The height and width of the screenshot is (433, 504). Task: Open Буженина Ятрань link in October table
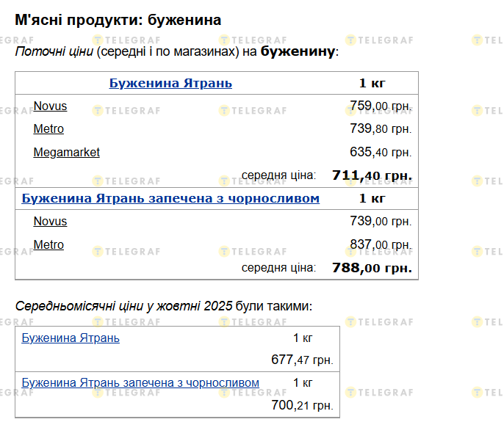pyautogui.click(x=71, y=338)
